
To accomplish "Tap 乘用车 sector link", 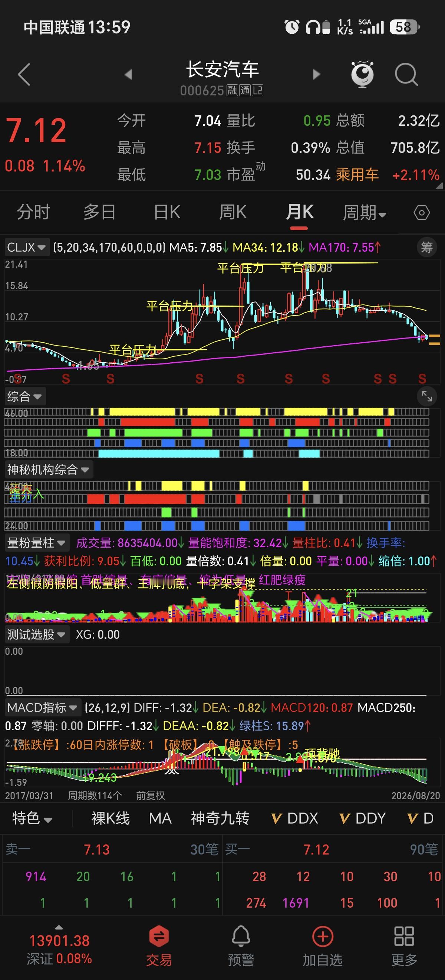I will click(357, 175).
